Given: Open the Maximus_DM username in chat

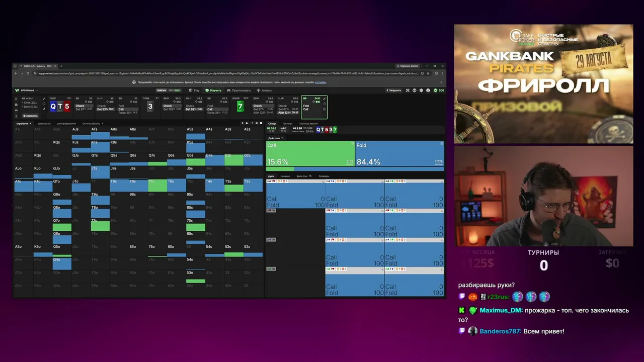Looking at the screenshot, I should click(x=501, y=310).
